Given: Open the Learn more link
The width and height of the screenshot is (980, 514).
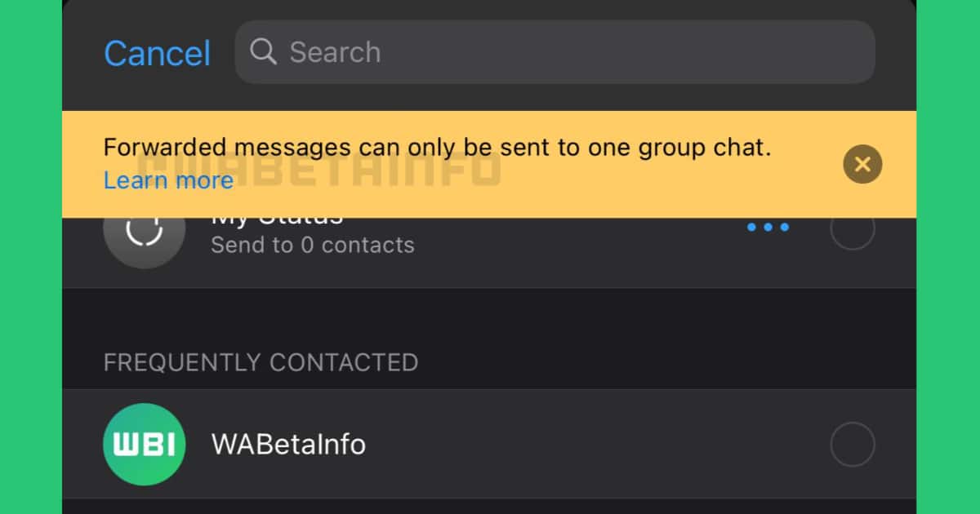Looking at the screenshot, I should click(168, 180).
